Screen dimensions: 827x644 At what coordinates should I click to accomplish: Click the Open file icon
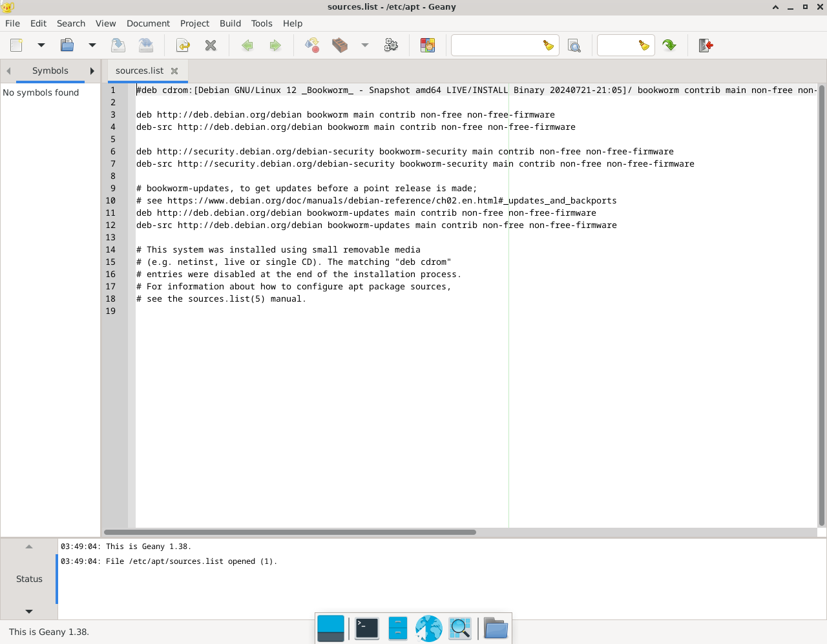pyautogui.click(x=67, y=45)
